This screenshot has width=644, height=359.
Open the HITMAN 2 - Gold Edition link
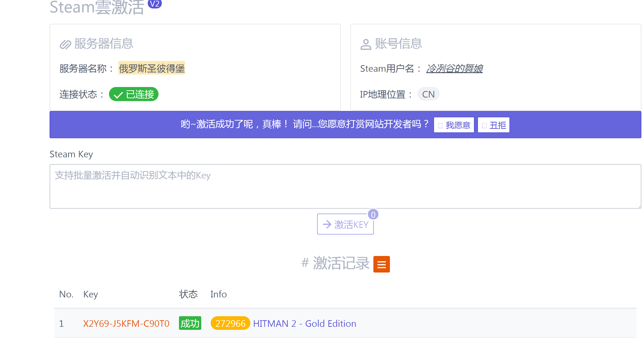point(304,323)
